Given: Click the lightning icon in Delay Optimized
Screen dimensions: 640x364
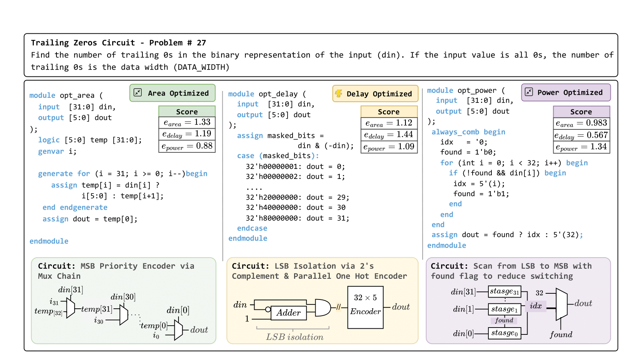Looking at the screenshot, I should click(x=339, y=93).
